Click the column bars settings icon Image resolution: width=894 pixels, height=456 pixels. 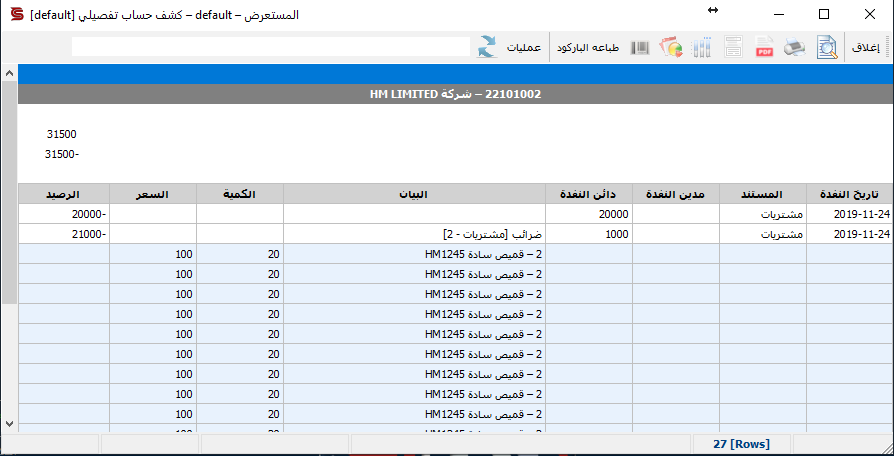[702, 47]
